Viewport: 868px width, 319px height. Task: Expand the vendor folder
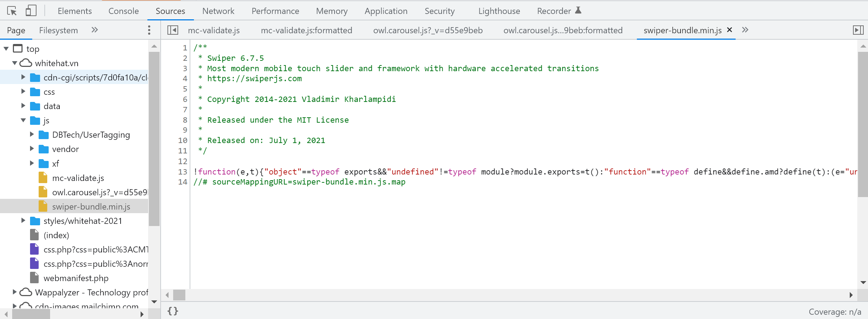pyautogui.click(x=32, y=149)
